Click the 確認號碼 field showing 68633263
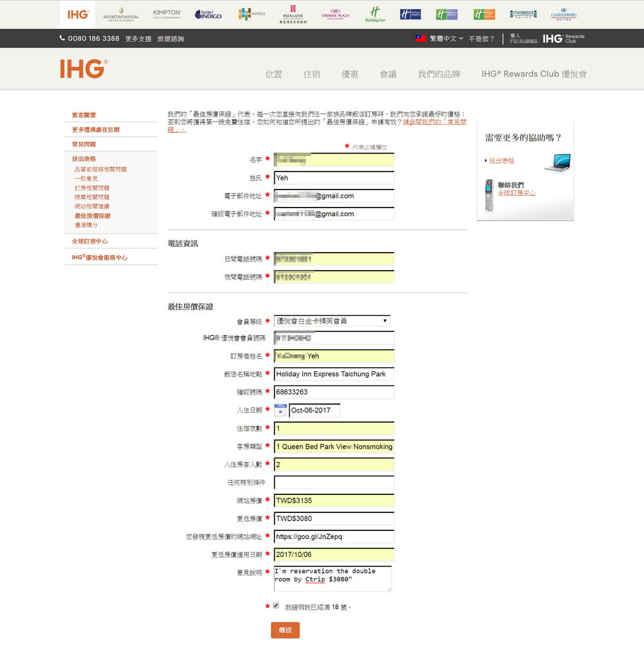Viewport: 644px width, 649px height. point(334,392)
